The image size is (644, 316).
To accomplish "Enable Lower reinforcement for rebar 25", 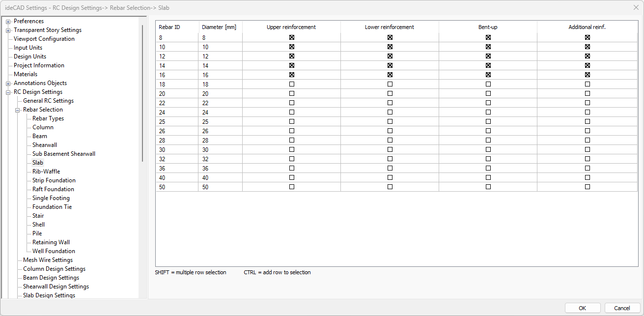I will tap(390, 121).
